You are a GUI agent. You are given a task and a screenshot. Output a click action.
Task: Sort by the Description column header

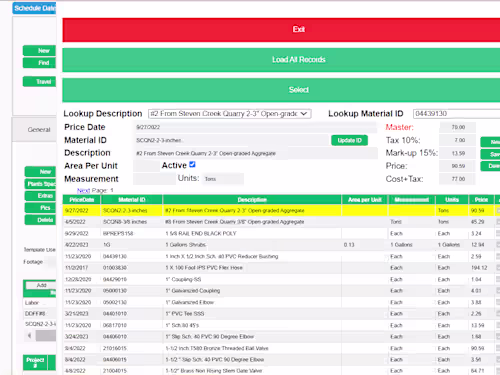(x=252, y=200)
